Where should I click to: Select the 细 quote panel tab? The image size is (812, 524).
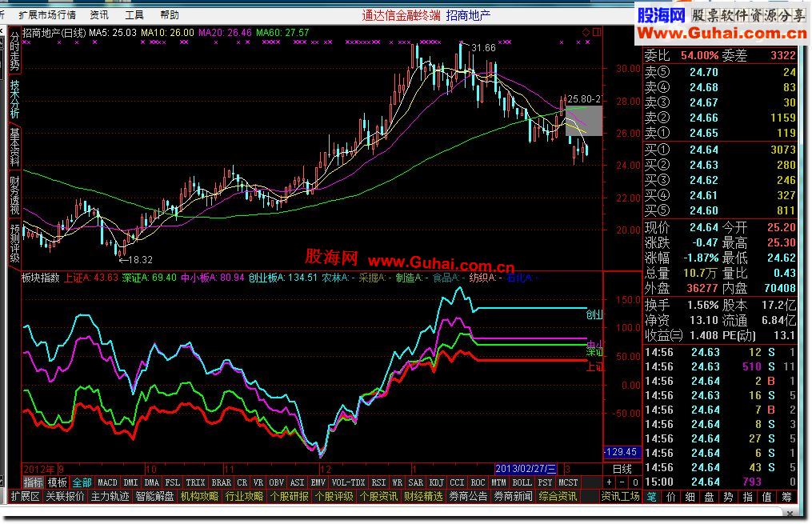(x=690, y=497)
